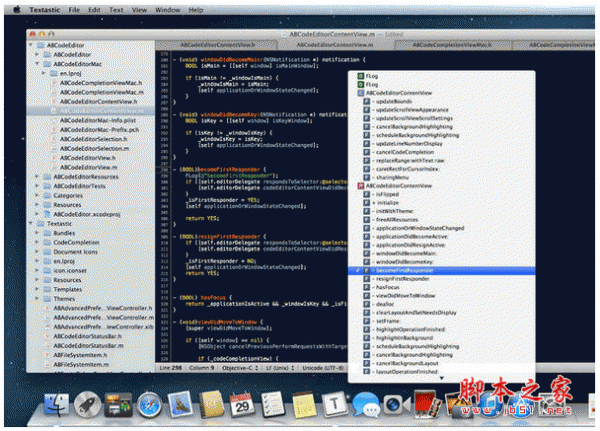Image resolution: width=600 pixels, height=431 pixels.
Task: Jump to initWithTheme: in symbol list
Action: tap(395, 211)
